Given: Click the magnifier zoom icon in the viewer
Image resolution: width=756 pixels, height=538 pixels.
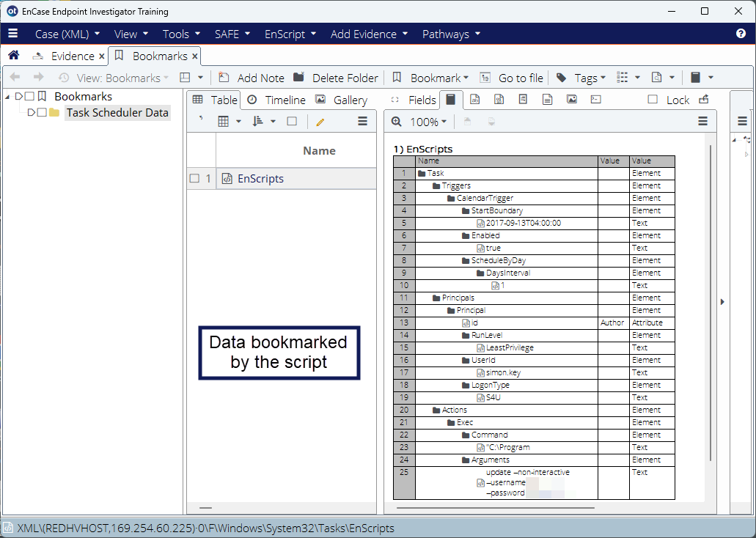Looking at the screenshot, I should coord(396,122).
